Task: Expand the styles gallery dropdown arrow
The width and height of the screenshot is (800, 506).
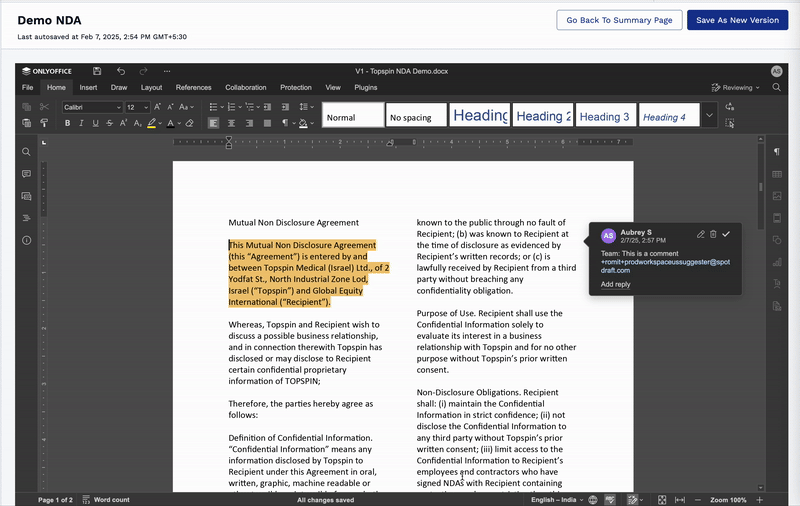Action: pos(709,115)
